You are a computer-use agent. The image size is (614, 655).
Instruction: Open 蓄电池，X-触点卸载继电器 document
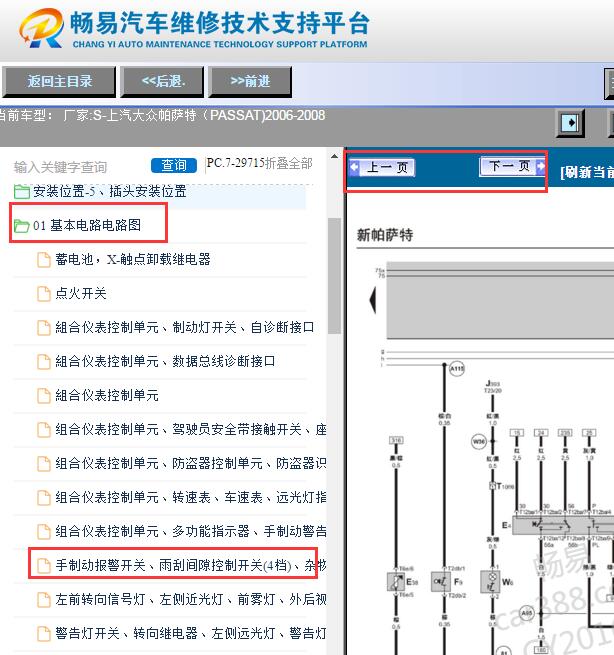coord(133,259)
